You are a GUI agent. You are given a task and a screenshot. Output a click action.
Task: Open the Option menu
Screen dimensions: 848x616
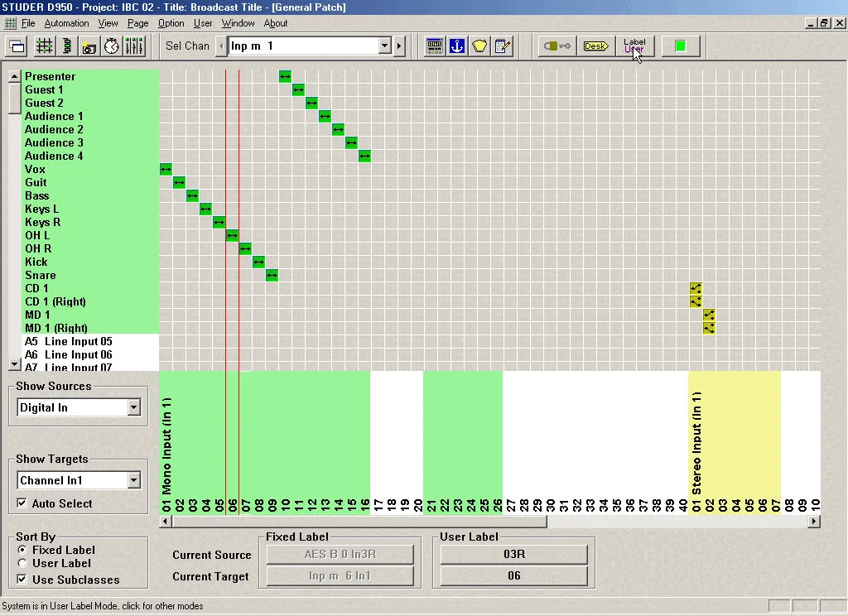pyautogui.click(x=171, y=23)
